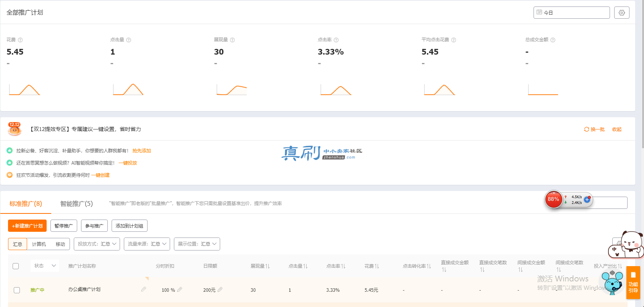Image resolution: width=644 pixels, height=307 pixels.
Task: Click the 花费 trend sparkline chart
Action: [24, 89]
